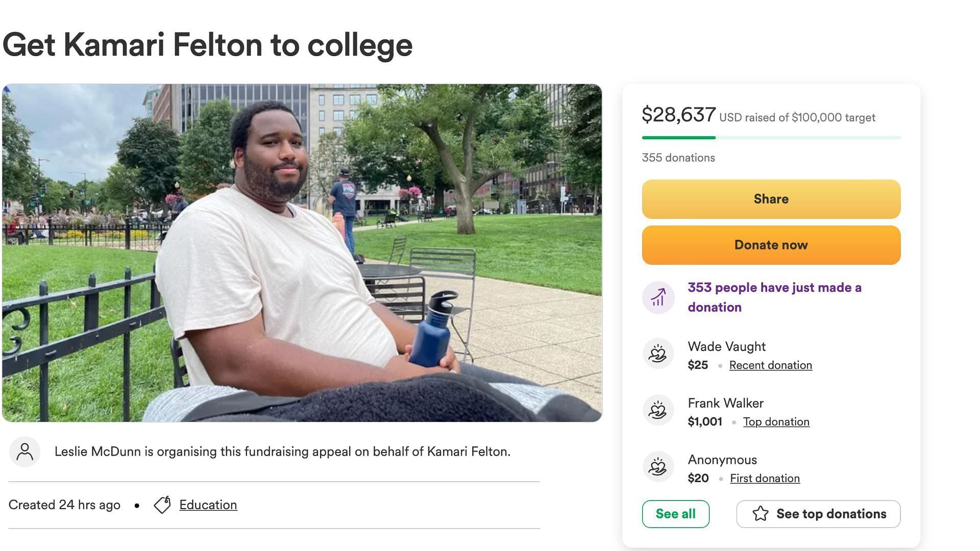Screen dimensions: 980x551
Task: Click the 353 people just donated notice
Action: pos(774,297)
